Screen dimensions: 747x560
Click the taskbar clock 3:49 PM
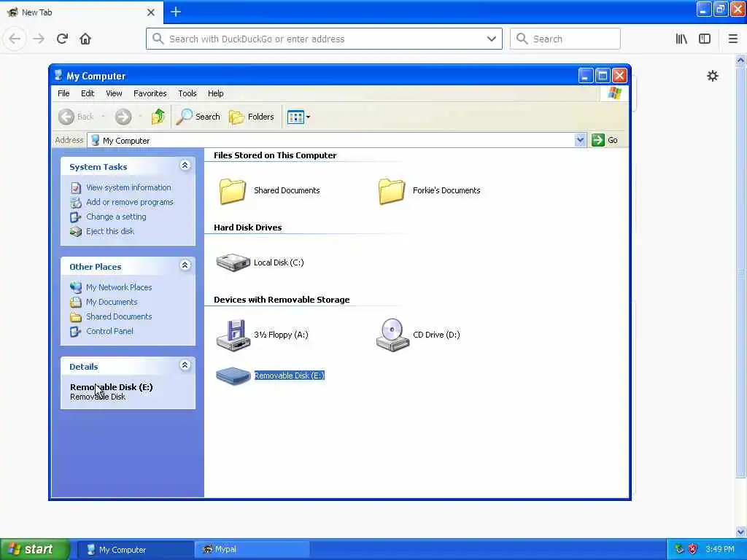pyautogui.click(x=720, y=550)
